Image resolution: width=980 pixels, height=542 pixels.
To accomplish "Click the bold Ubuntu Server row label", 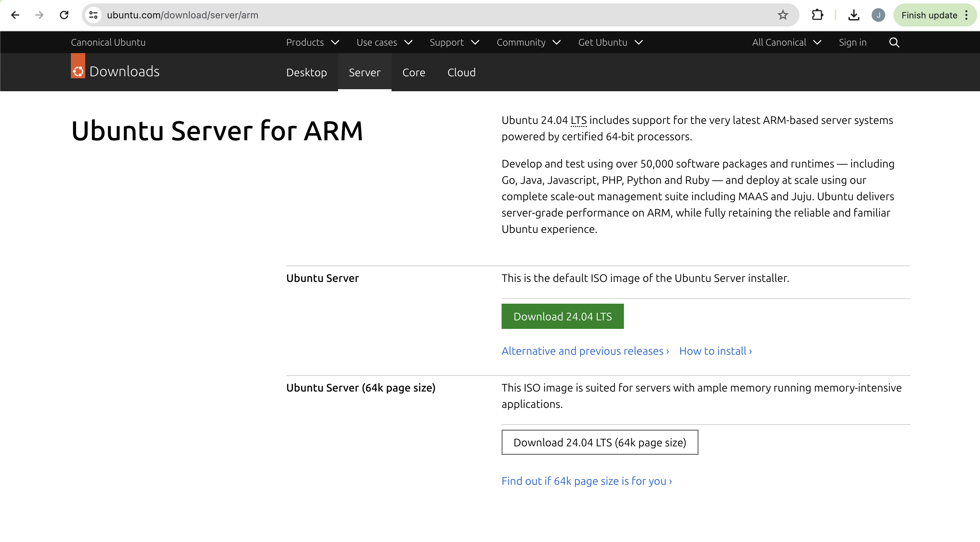I will click(x=322, y=278).
